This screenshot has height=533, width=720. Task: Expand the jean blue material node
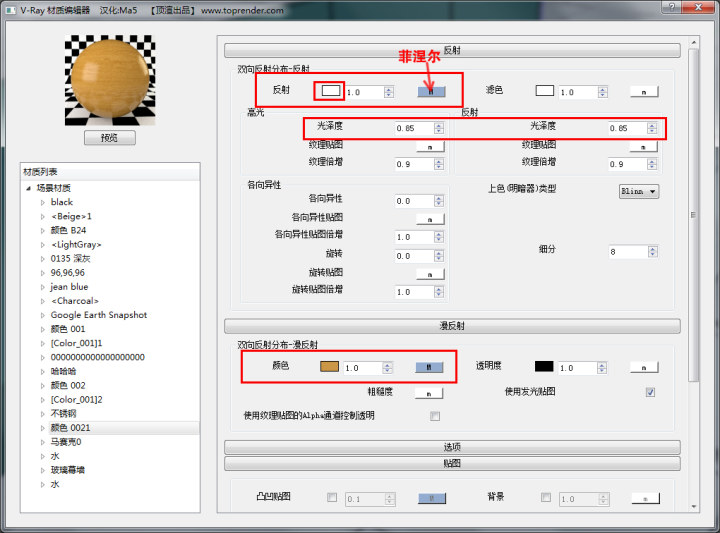point(43,287)
